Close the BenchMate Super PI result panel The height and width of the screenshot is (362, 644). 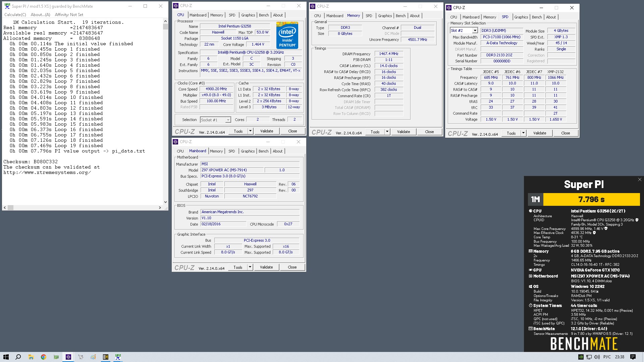tap(640, 180)
